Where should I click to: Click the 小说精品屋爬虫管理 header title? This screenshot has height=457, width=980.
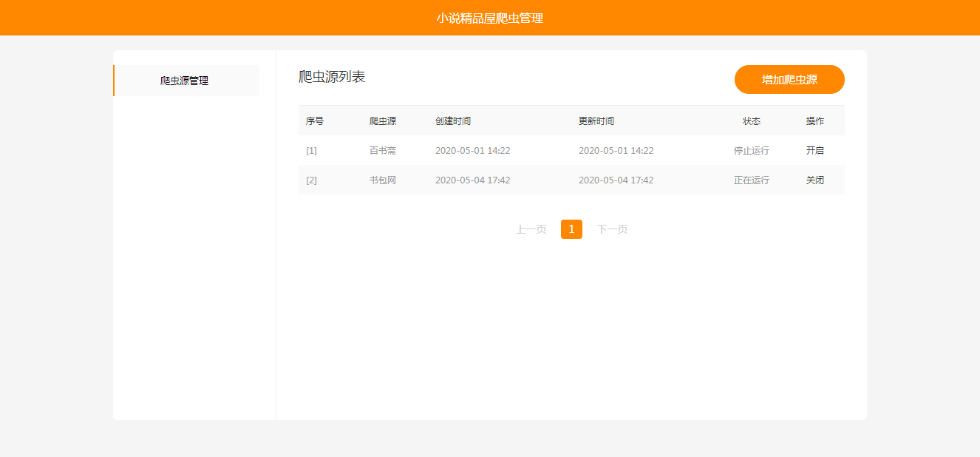click(490, 18)
